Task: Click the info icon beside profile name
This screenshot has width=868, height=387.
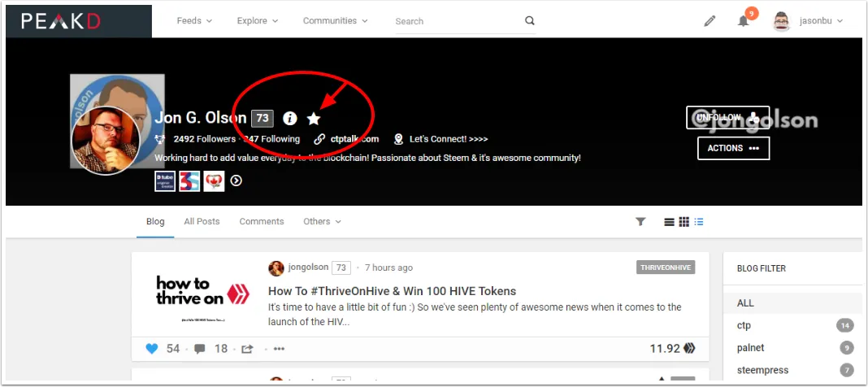Action: click(289, 118)
